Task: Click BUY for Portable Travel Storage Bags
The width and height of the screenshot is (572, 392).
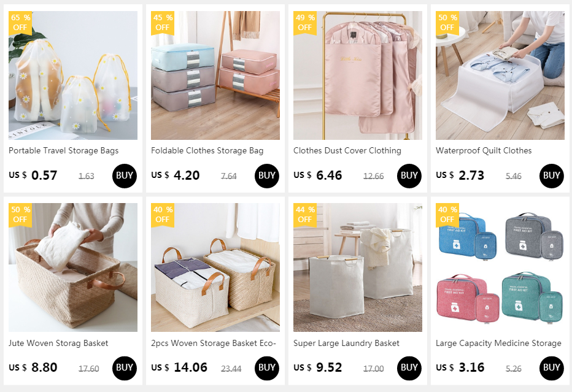Action: tap(125, 176)
